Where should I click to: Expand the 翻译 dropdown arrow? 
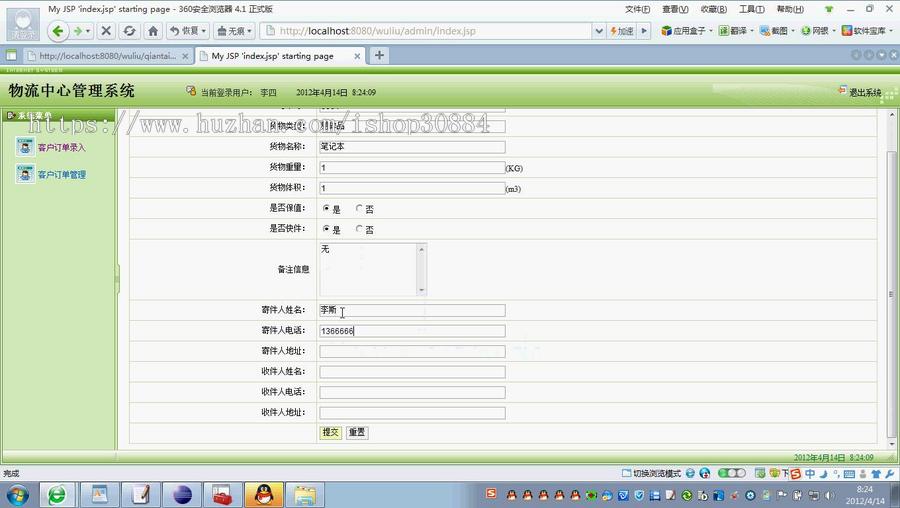point(752,31)
